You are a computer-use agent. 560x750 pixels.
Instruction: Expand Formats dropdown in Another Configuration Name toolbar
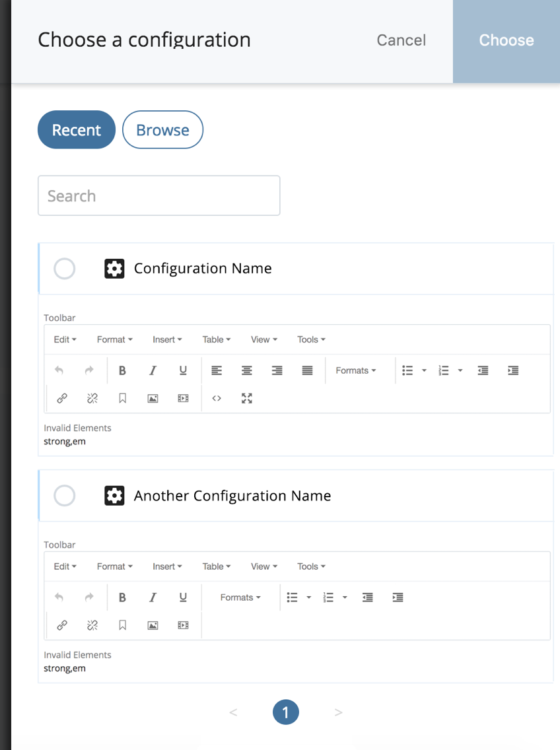pos(241,597)
